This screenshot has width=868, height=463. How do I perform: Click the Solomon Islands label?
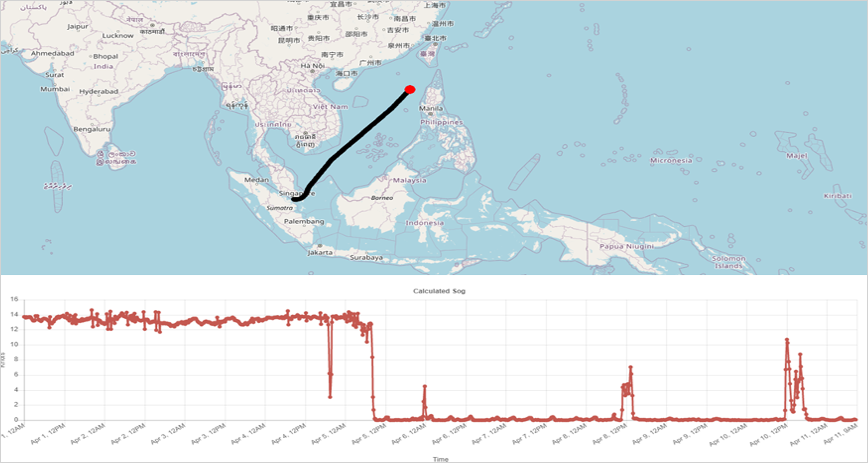[x=728, y=262]
